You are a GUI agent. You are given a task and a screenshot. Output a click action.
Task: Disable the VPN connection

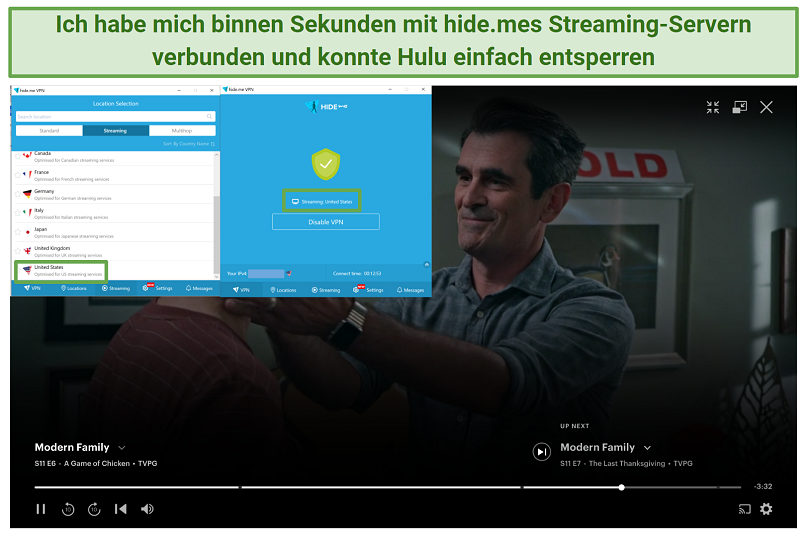click(326, 222)
